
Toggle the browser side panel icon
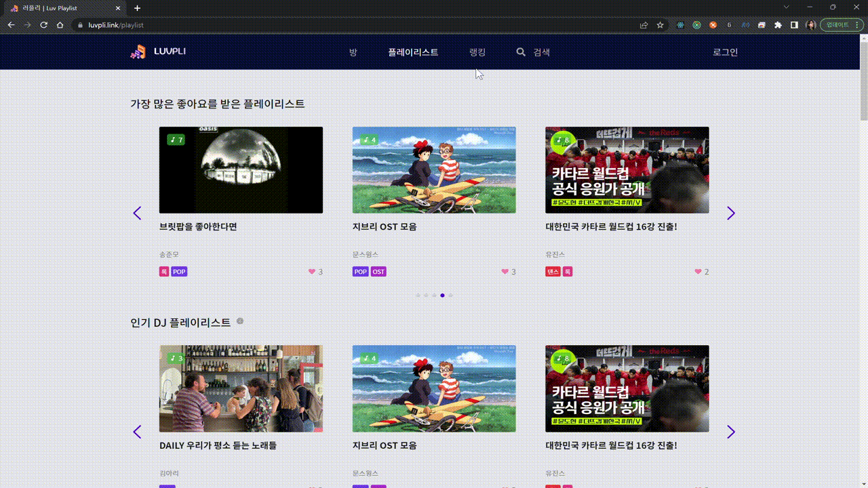click(794, 25)
